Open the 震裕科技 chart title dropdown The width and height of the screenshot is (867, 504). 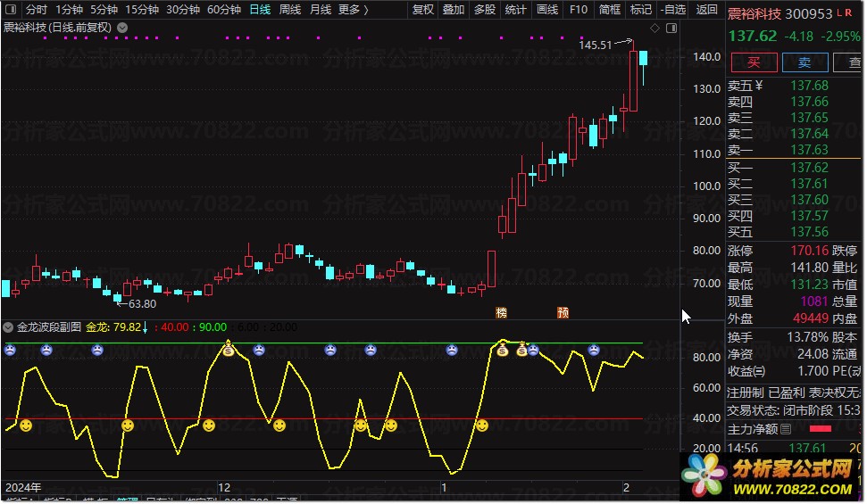pos(122,27)
